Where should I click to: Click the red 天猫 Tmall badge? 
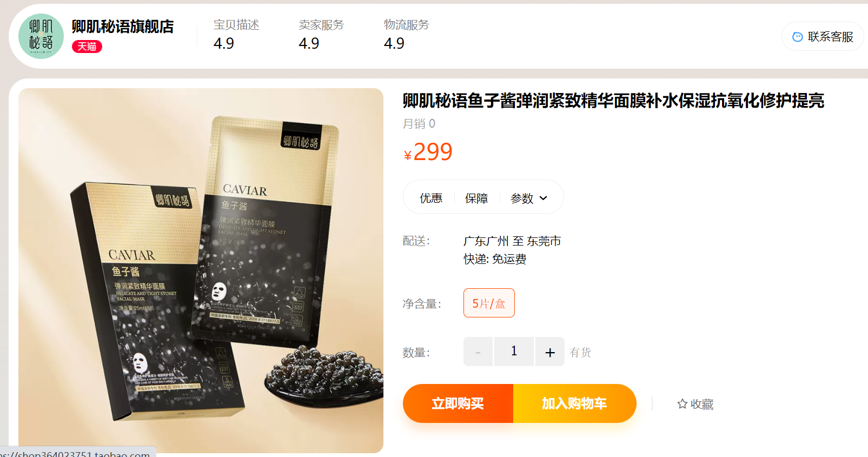pyautogui.click(x=87, y=47)
